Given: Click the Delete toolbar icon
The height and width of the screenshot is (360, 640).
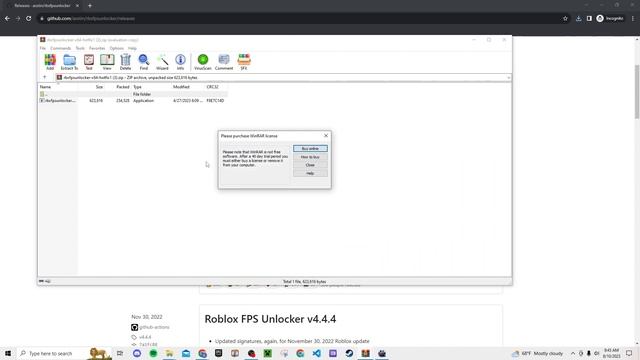Looking at the screenshot, I should point(125,62).
